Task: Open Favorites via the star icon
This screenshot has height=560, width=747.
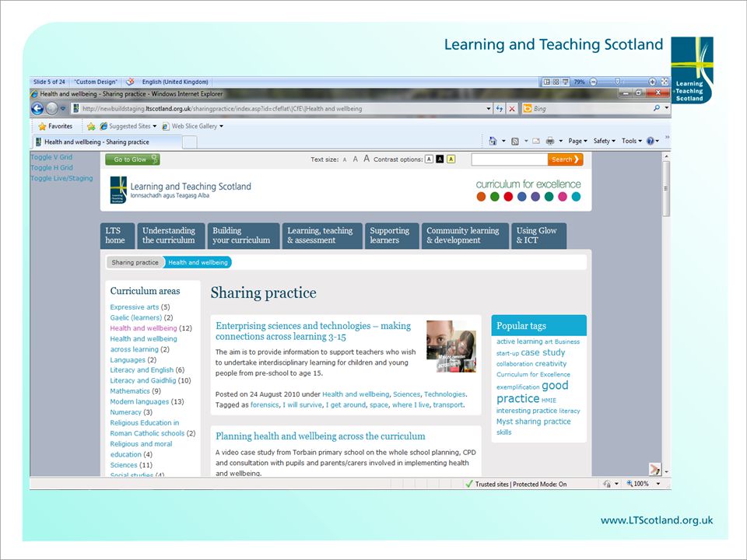Action: coord(42,126)
